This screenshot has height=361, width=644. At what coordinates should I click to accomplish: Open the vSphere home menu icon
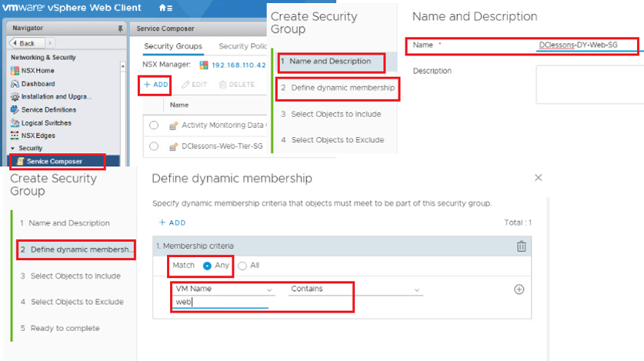[x=165, y=8]
